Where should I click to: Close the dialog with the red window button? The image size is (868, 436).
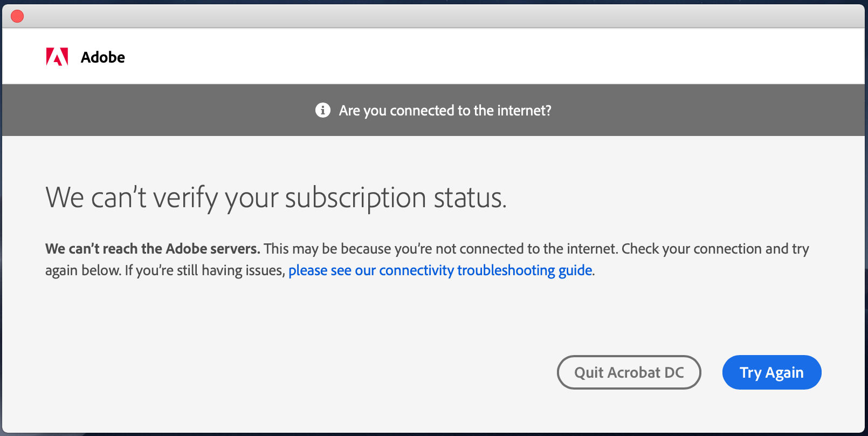(x=17, y=16)
